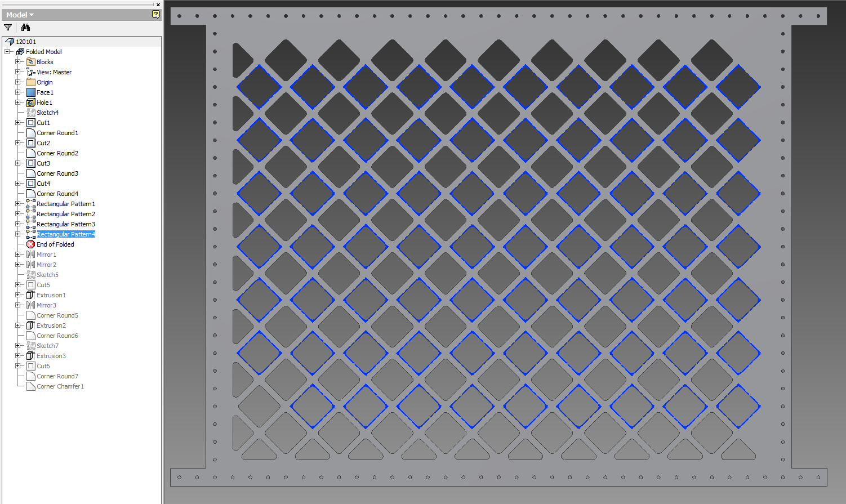Viewport: 846px width, 504px height.
Task: Expand the Rectangular Pattern1 node
Action: (18, 204)
